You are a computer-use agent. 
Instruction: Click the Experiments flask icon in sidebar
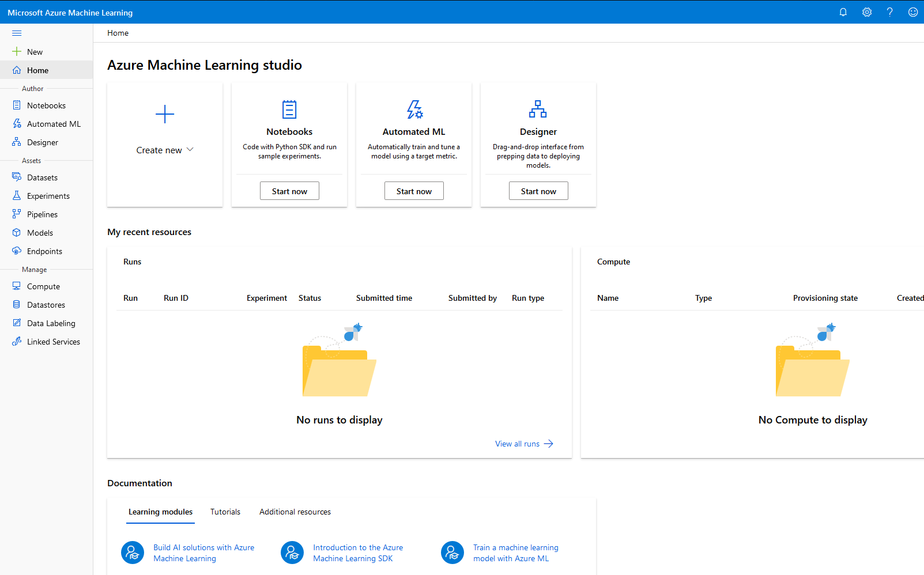click(17, 196)
